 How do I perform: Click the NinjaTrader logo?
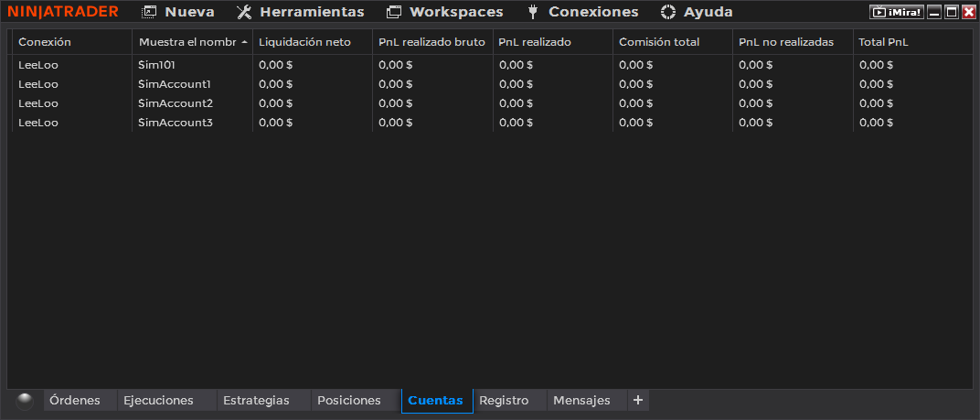(62, 12)
